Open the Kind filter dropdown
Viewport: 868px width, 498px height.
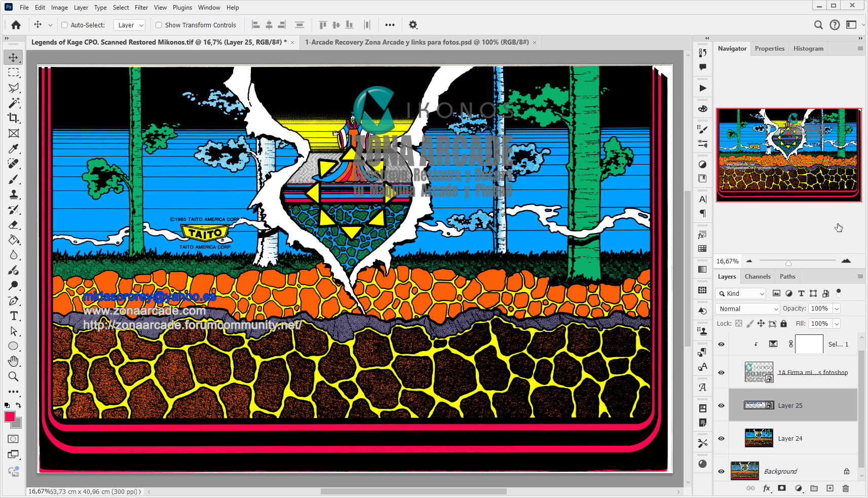pyautogui.click(x=740, y=293)
